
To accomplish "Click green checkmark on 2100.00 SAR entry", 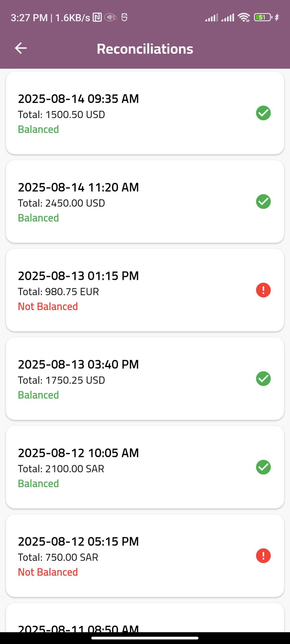I will click(263, 467).
